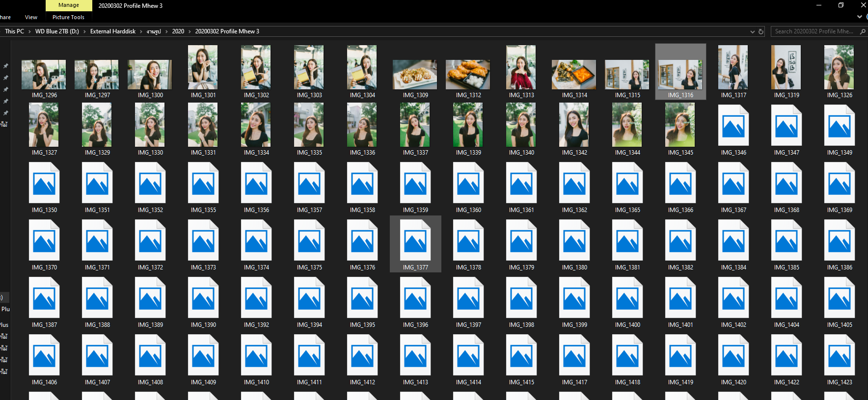This screenshot has height=400, width=868.
Task: Select the IMG_1309 food photo thumbnail
Action: (x=415, y=75)
